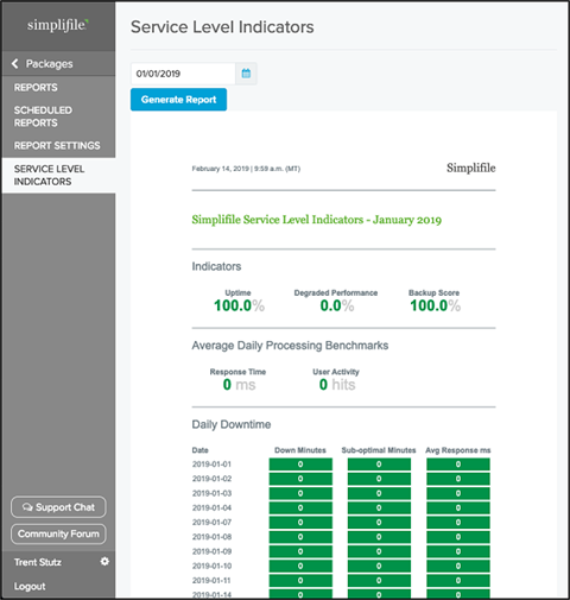Click the report title 'Simplifile Service Level Indicators - January 2019'
Viewport: 570px width, 600px height.
tap(316, 220)
